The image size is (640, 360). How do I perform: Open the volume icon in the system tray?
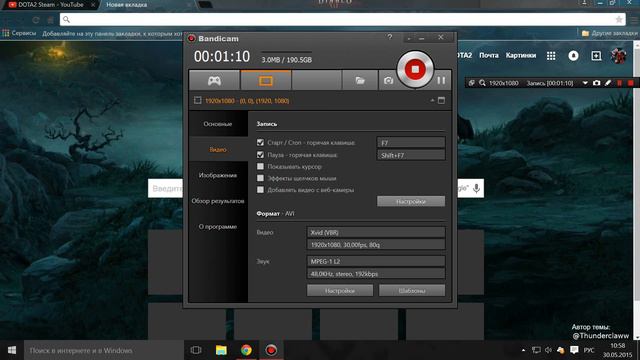click(548, 350)
